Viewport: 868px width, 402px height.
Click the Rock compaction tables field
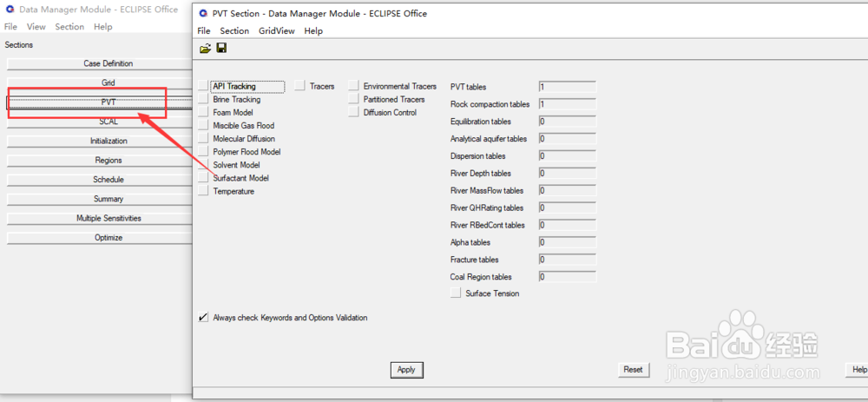click(568, 104)
